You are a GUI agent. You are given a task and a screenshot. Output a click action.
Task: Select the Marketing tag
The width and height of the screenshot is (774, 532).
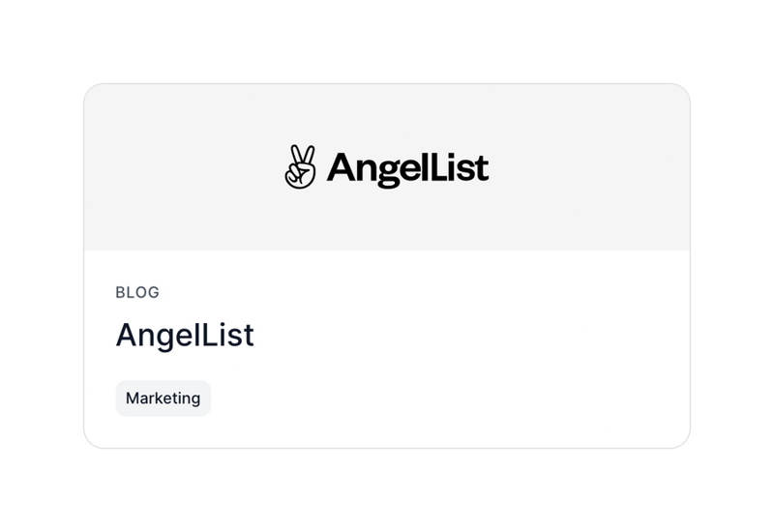[163, 399]
